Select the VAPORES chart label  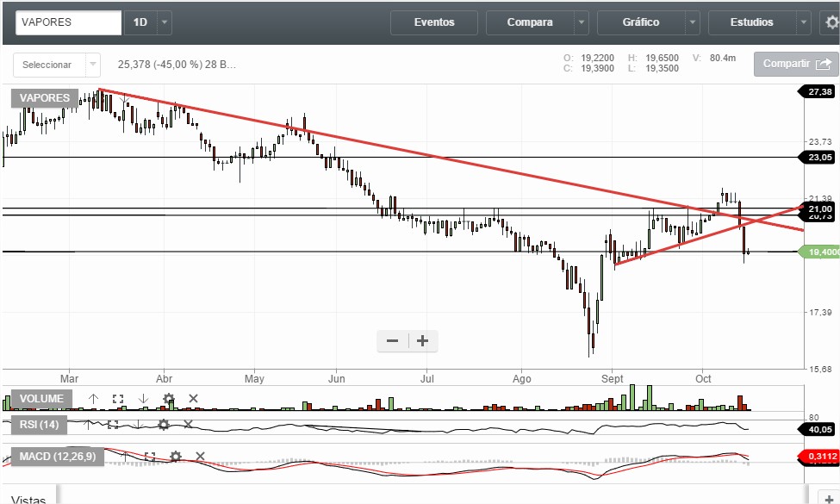(x=45, y=98)
